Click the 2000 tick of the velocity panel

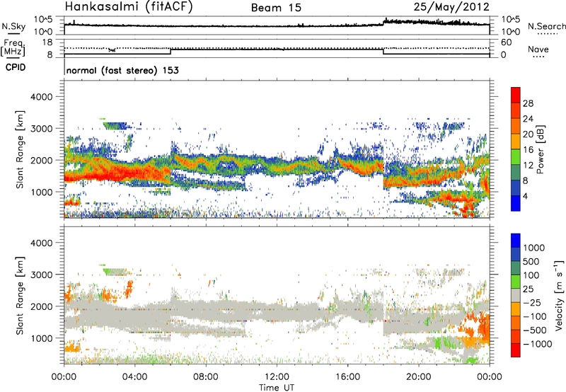click(41, 306)
